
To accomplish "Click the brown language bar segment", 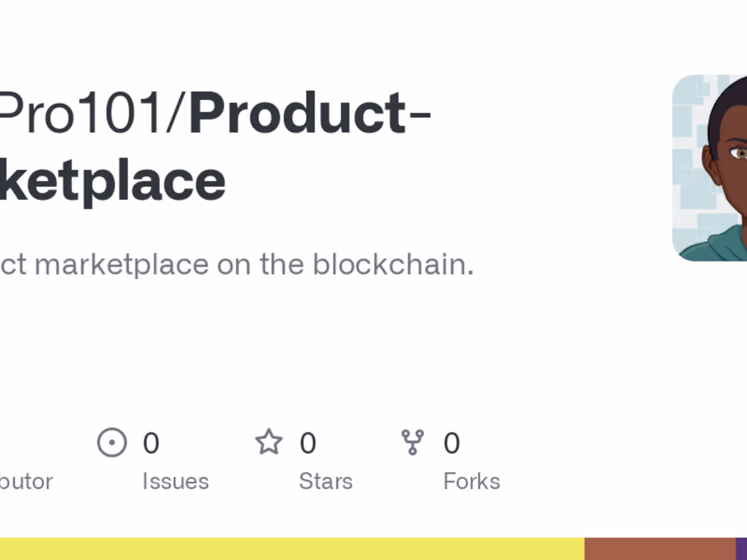I will pyautogui.click(x=660, y=549).
